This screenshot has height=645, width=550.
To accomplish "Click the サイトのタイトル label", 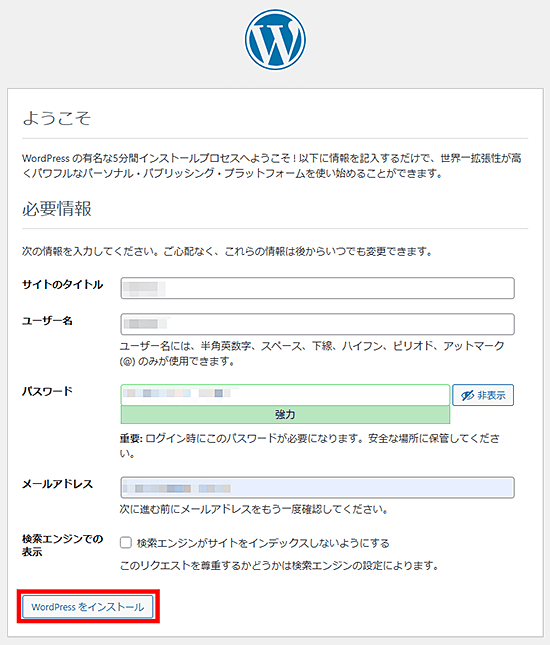I will [63, 285].
